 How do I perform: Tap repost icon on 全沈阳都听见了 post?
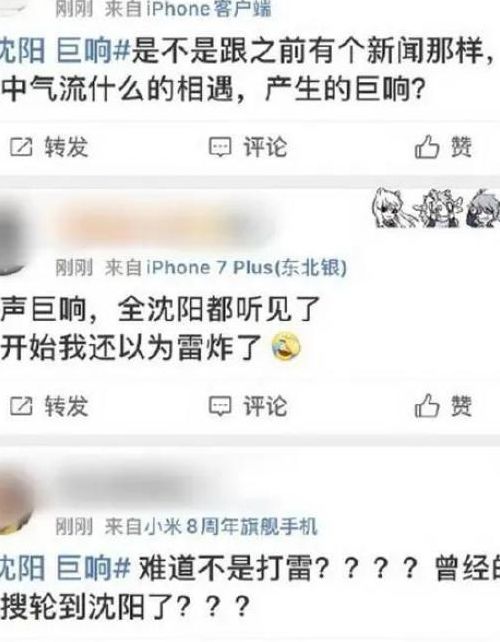click(21, 406)
